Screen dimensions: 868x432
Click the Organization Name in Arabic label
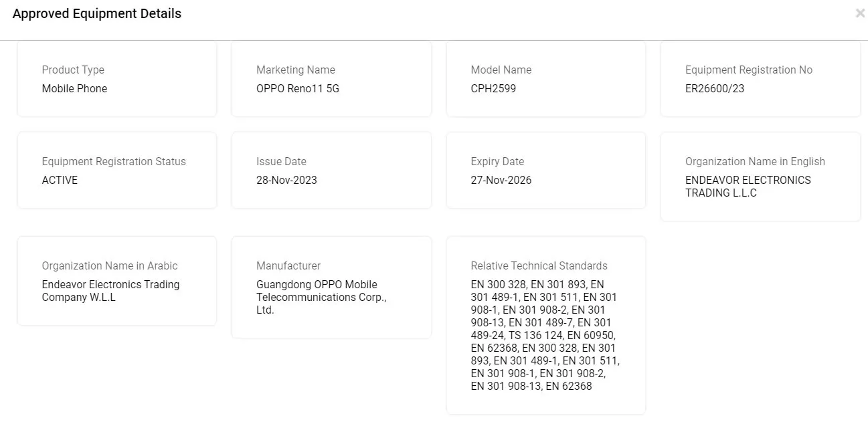[110, 265]
